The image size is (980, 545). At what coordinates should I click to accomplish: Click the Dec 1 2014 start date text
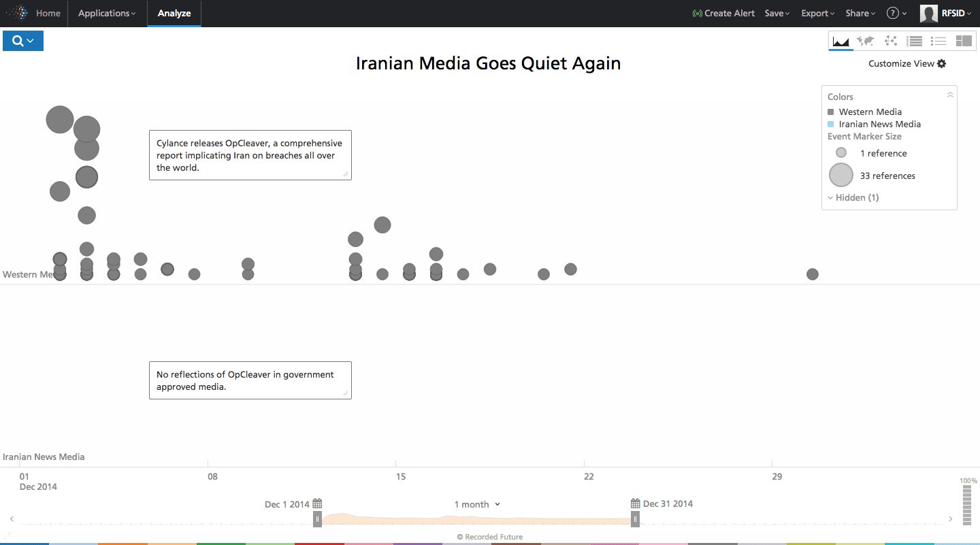tap(287, 504)
